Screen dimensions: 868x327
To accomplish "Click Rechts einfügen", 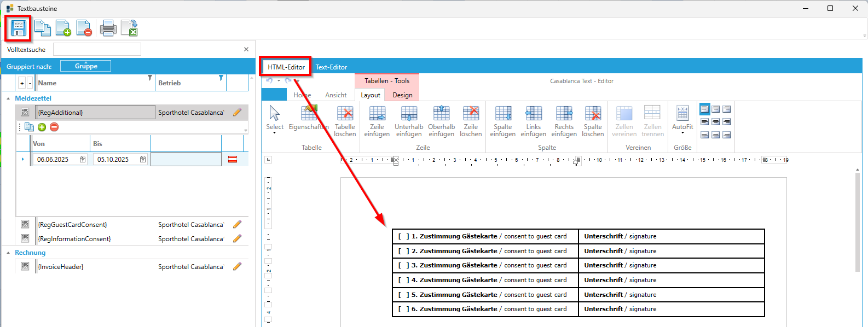I will pos(564,121).
